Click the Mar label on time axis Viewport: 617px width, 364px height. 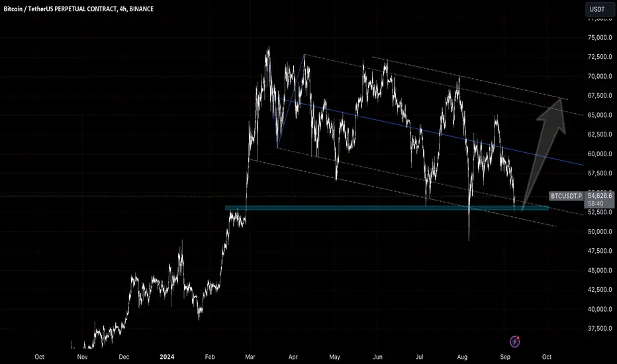[250, 357]
